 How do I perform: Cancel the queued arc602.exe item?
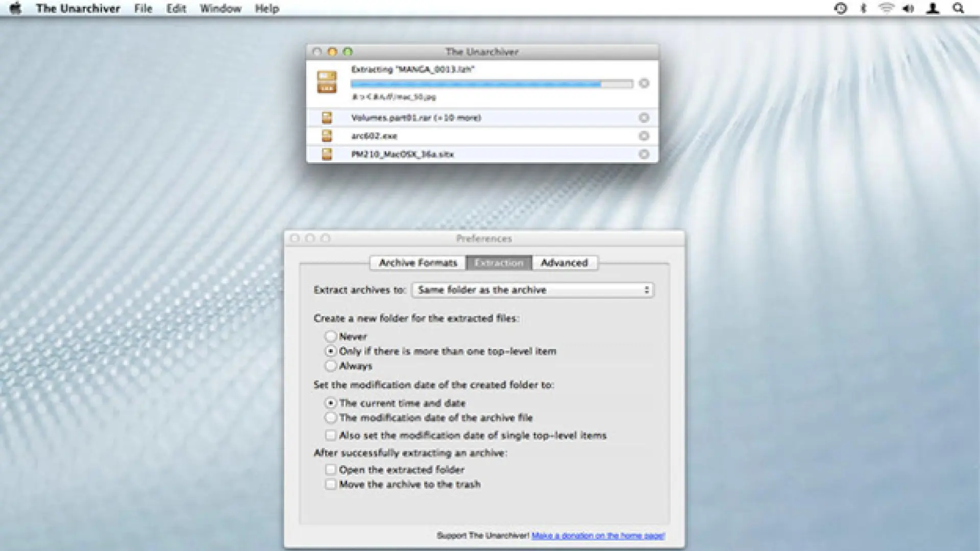[x=644, y=136]
